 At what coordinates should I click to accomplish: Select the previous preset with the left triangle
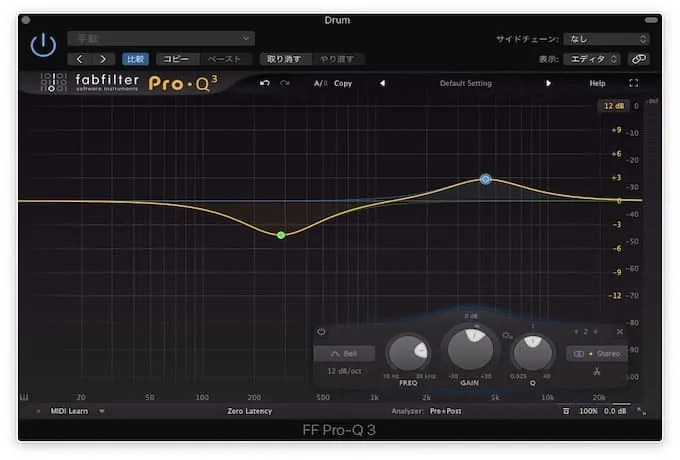(x=382, y=83)
